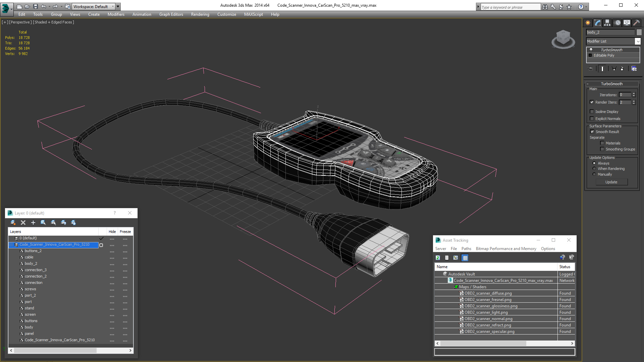Toggle the Smooth Result checkbox
The width and height of the screenshot is (644, 362).
coord(592,131)
